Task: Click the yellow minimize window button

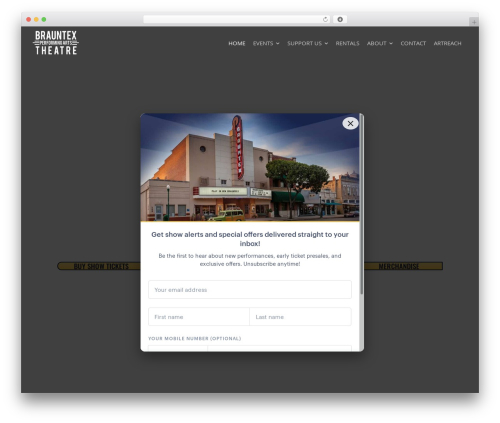Action: [x=36, y=19]
